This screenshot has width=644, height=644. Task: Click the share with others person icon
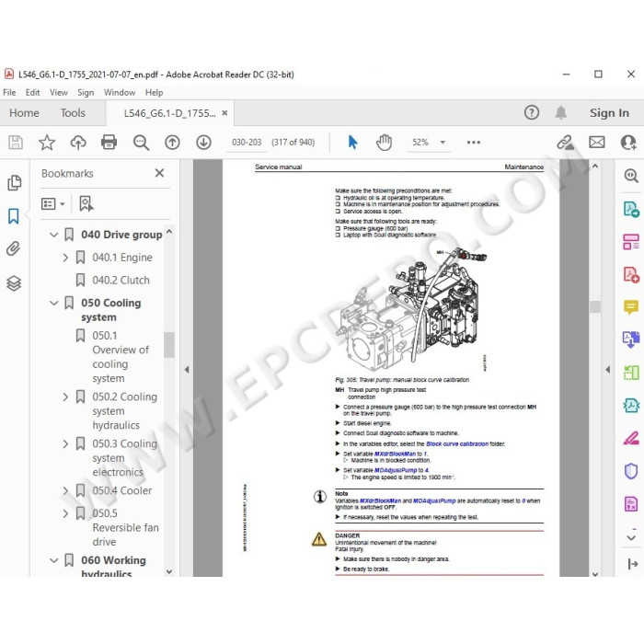628,143
